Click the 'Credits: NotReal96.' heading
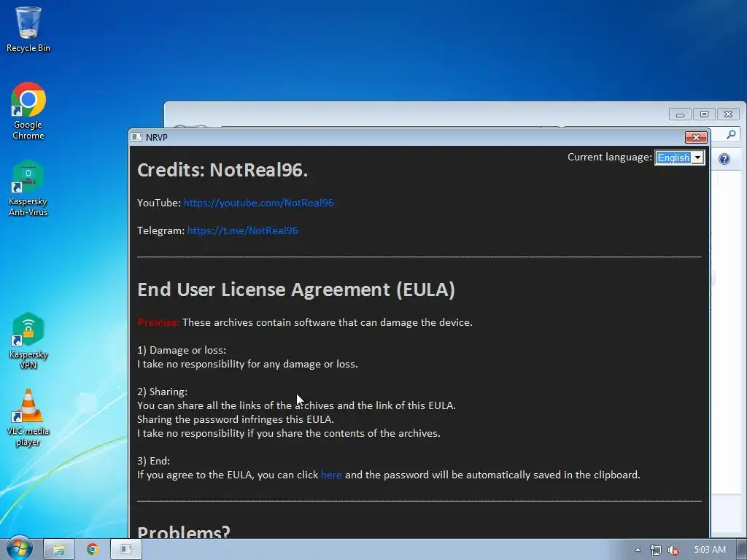The image size is (747, 560). (222, 170)
